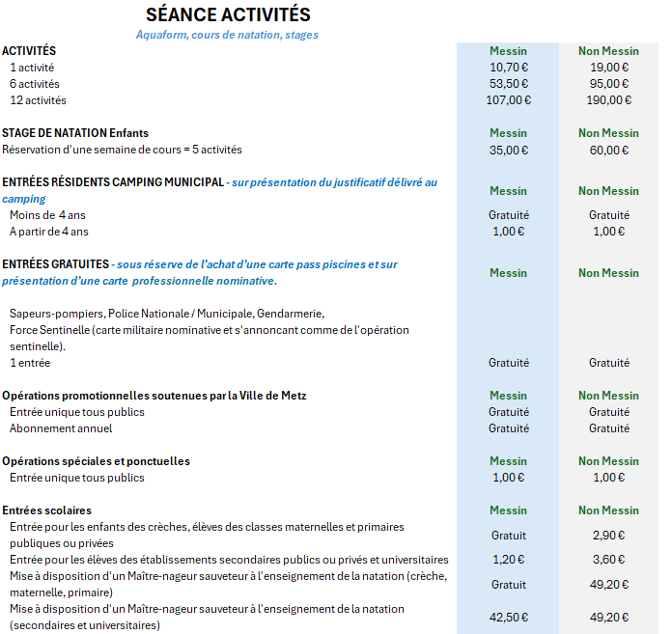
Task: Select the 'Sapeurs-pompiers, Police Nationale' line
Action: tap(167, 314)
